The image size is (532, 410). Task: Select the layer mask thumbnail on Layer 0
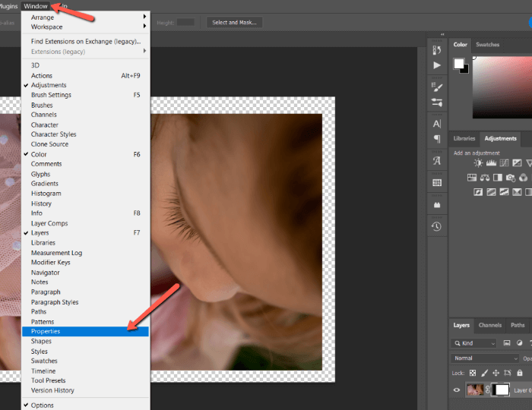tap(502, 390)
